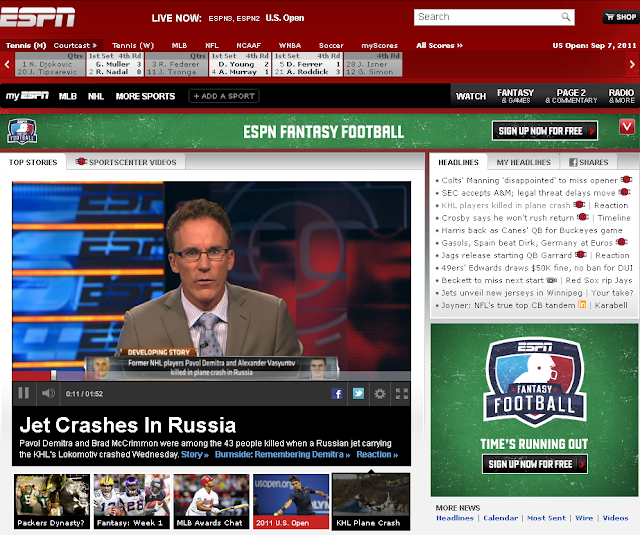
Task: Click the myESPN logo
Action: click(x=27, y=96)
